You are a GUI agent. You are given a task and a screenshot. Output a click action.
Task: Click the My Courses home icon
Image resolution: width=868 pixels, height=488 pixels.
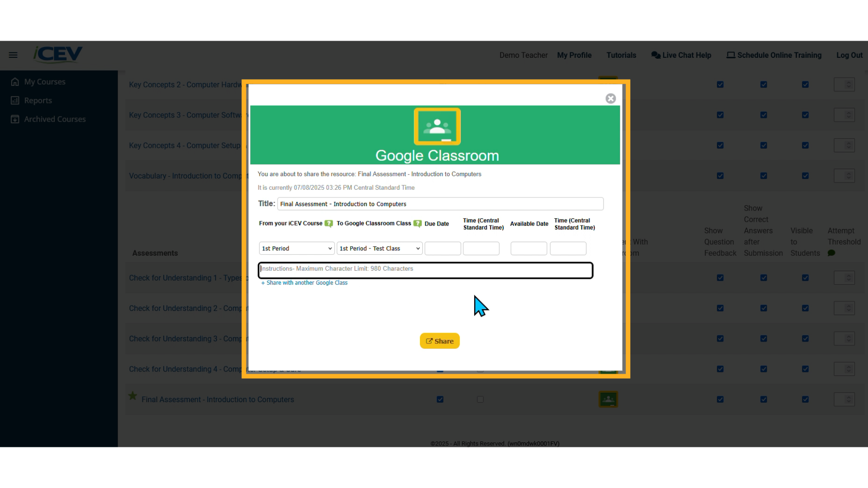click(15, 82)
